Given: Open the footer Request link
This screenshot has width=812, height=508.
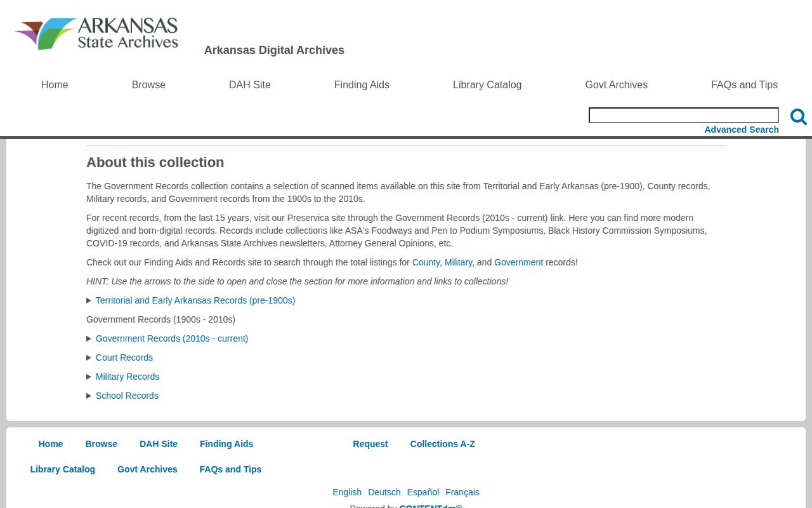Looking at the screenshot, I should (x=370, y=444).
